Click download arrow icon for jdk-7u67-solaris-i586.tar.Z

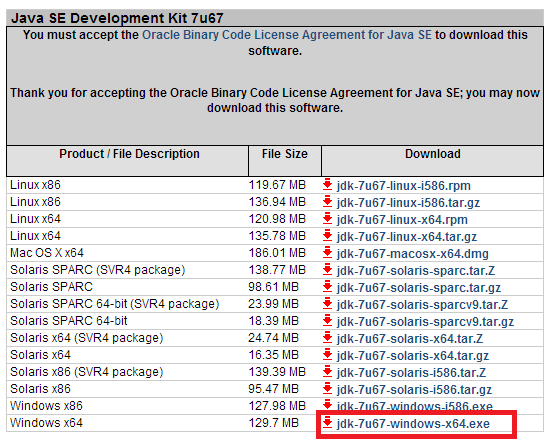[327, 371]
